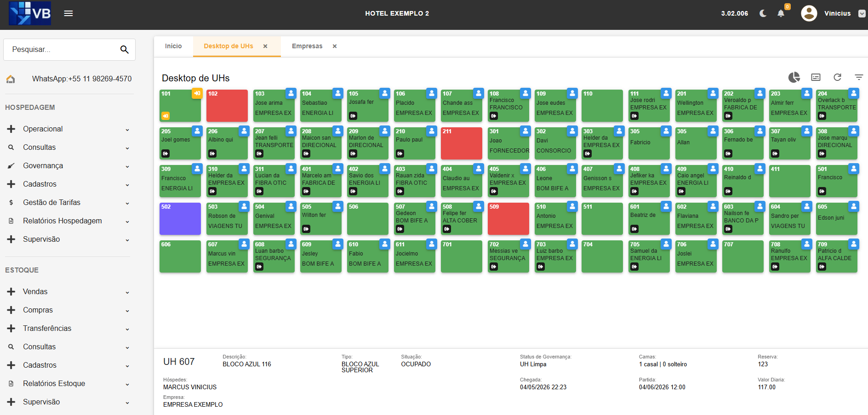Click the search magnifier icon
Viewport: 868px width, 415px height.
tap(124, 49)
